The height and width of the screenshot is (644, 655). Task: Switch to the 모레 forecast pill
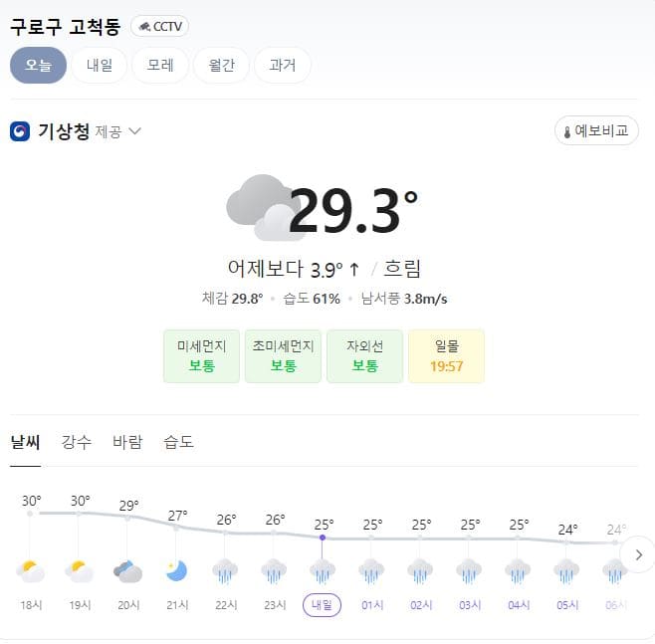point(160,65)
